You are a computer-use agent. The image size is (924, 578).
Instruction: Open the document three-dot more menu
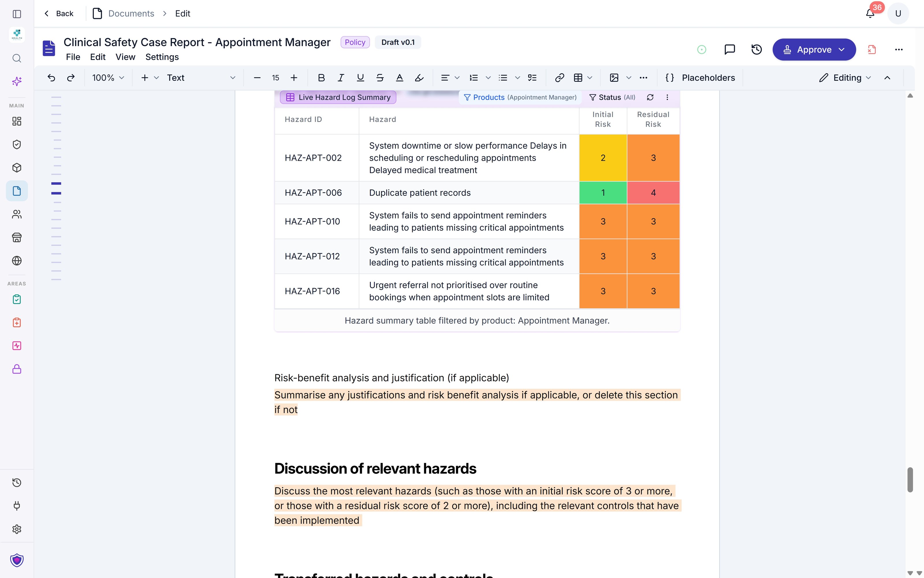[x=899, y=49]
